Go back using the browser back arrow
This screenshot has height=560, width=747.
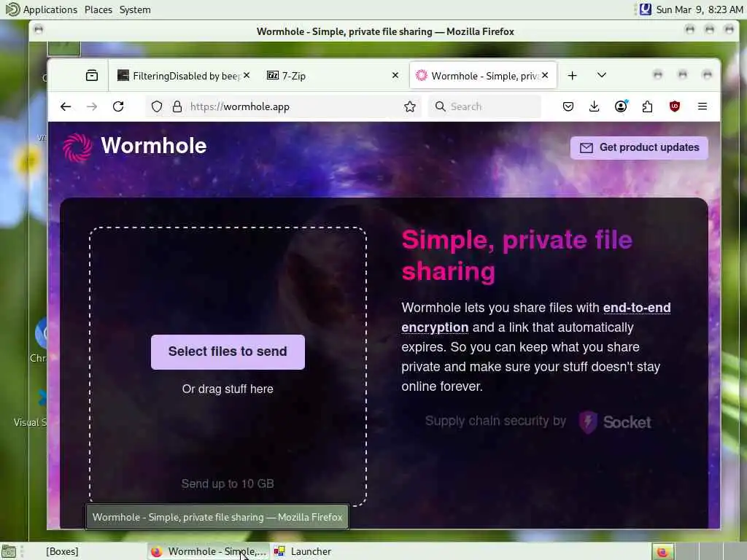[x=66, y=106]
